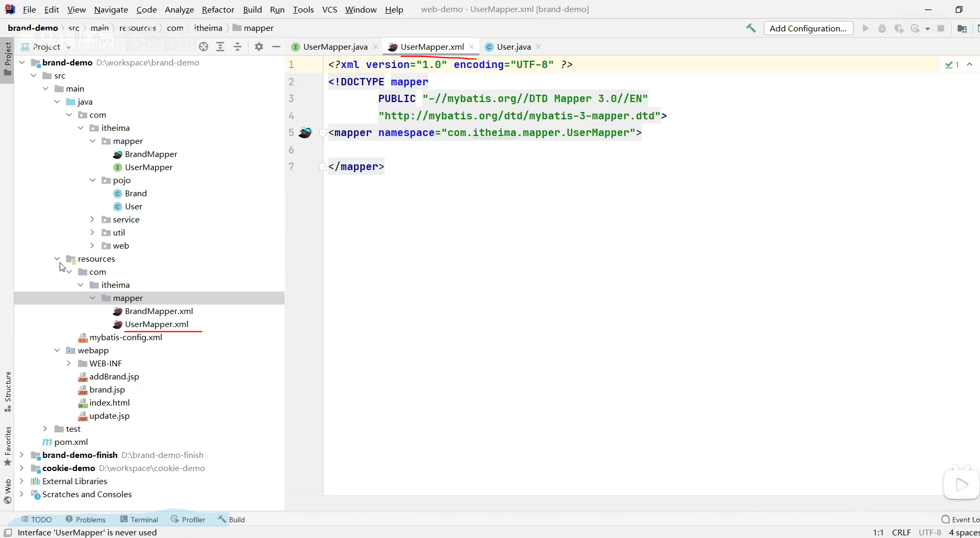Select addBrand.jsp in the project tree

(114, 376)
